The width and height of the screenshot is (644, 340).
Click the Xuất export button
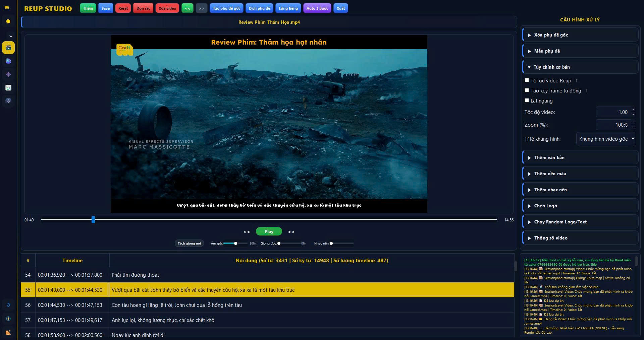point(341,8)
